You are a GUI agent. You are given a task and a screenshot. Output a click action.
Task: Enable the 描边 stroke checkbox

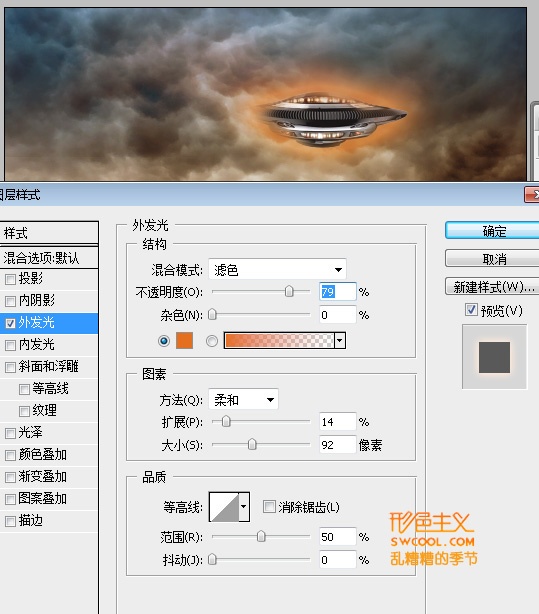click(x=10, y=521)
